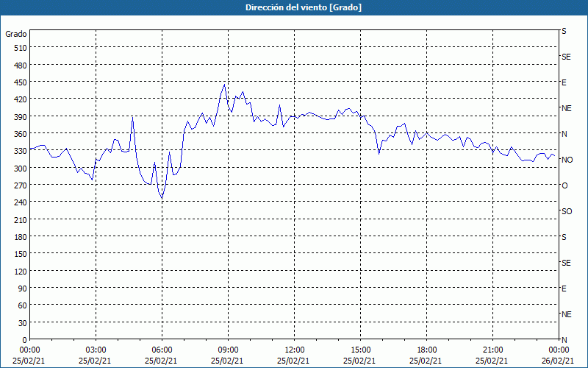
Task: Pick the 420 label on the left axis
Action: 21,99
